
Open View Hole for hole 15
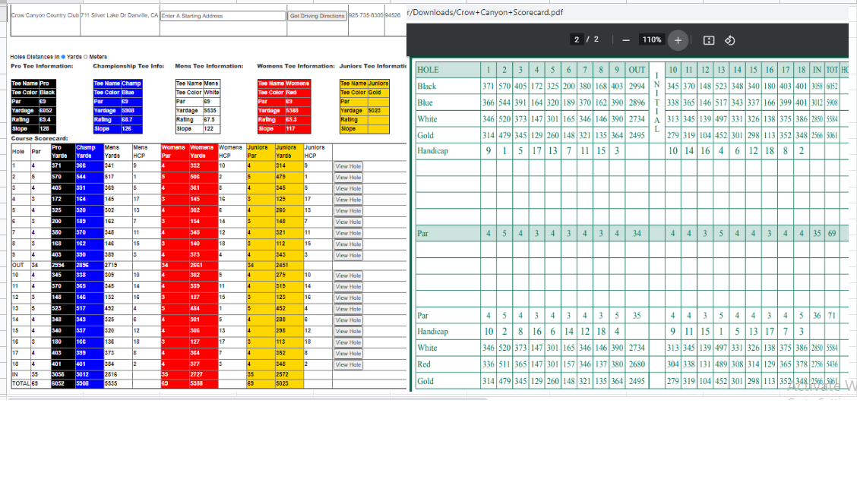pyautogui.click(x=348, y=332)
